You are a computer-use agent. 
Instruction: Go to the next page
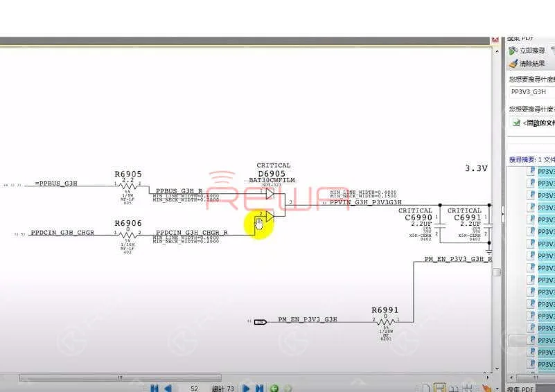246,388
